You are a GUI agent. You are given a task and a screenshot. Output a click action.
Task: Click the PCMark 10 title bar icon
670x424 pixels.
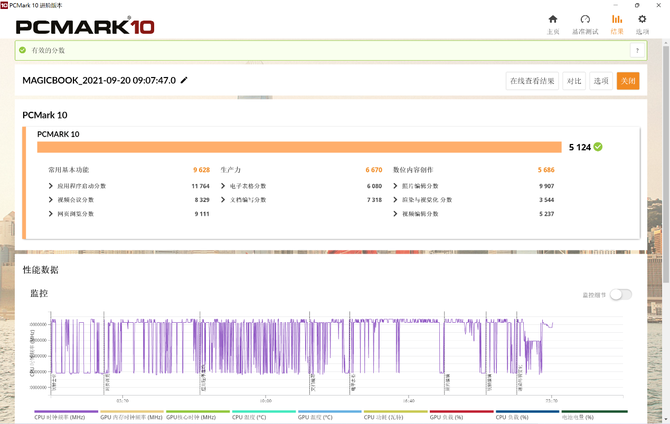[x=8, y=5]
